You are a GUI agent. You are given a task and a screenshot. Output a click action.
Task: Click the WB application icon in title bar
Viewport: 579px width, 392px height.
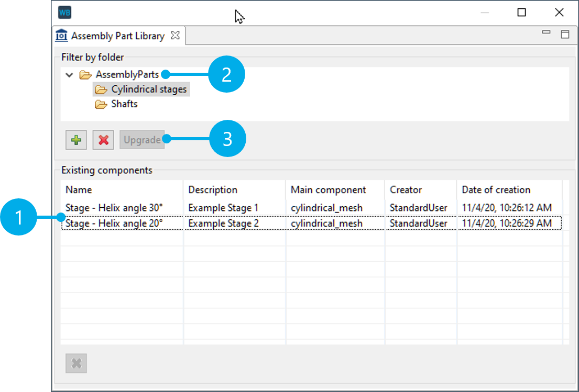[x=65, y=13]
